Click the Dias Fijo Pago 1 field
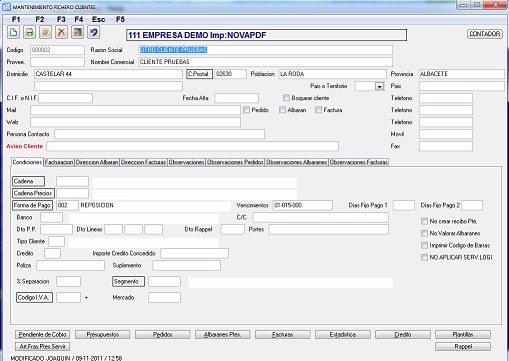The image size is (509, 361). pos(404,205)
